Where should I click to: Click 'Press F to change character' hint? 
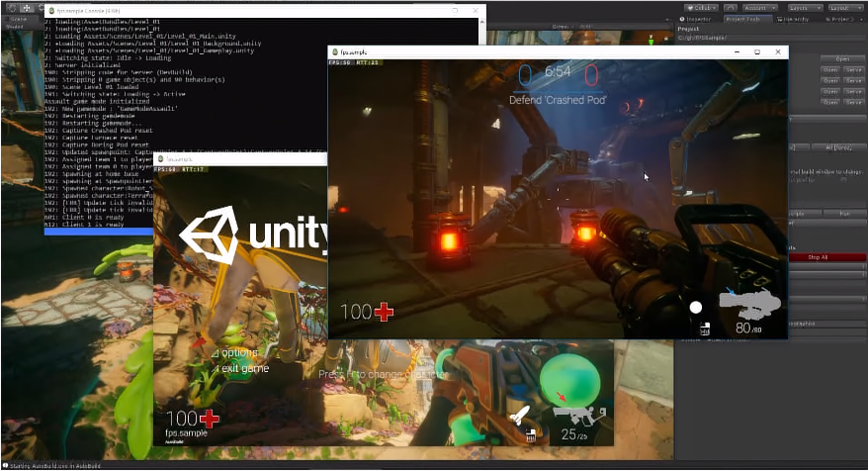382,375
